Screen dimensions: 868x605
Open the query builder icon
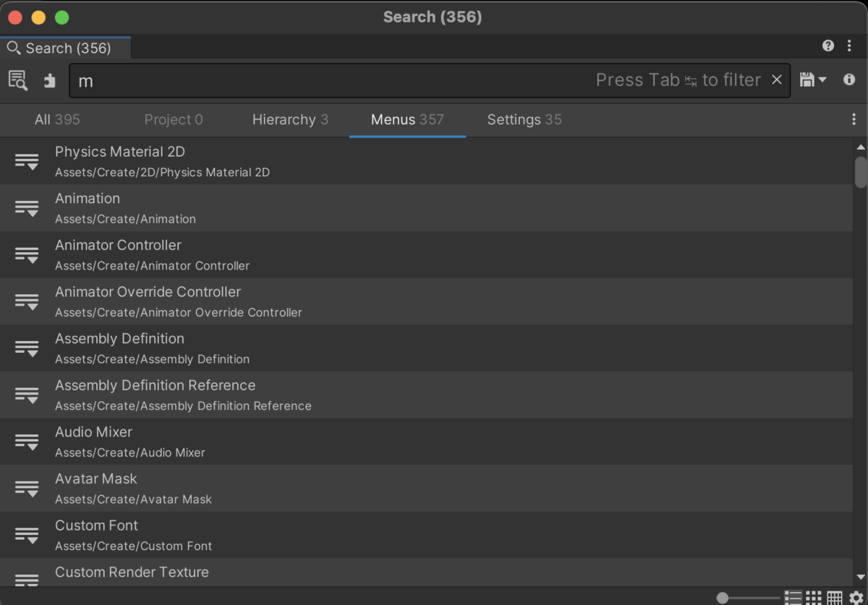tap(18, 80)
